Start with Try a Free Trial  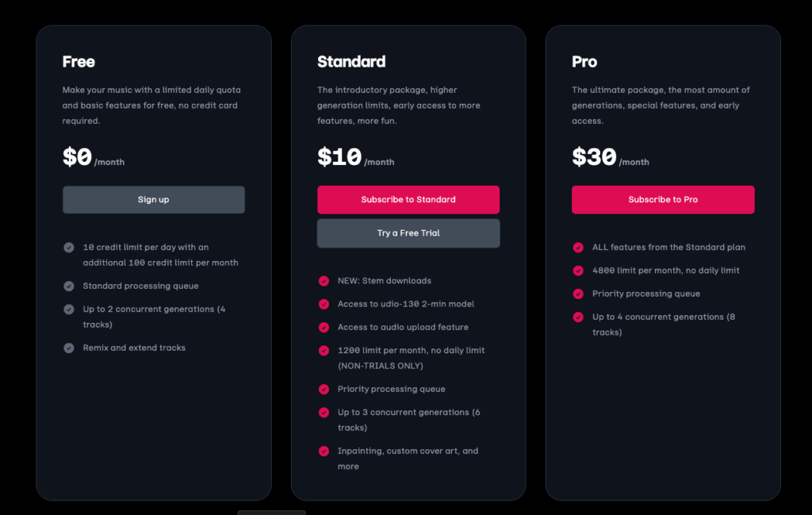tap(408, 233)
